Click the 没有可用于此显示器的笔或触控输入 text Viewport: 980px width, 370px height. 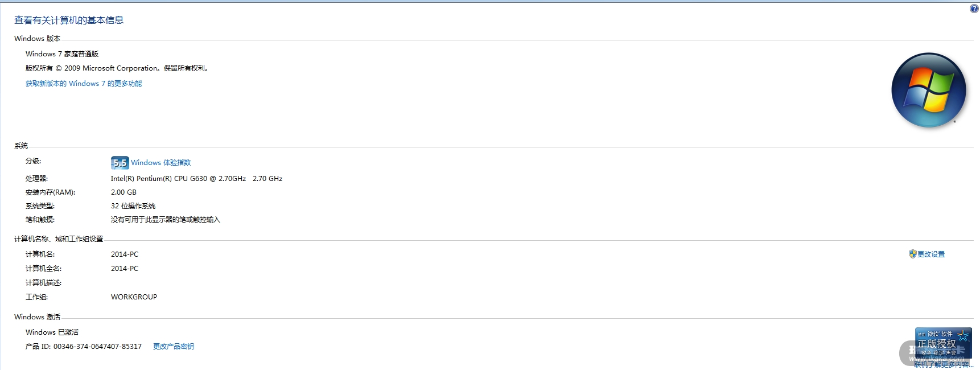(x=165, y=220)
